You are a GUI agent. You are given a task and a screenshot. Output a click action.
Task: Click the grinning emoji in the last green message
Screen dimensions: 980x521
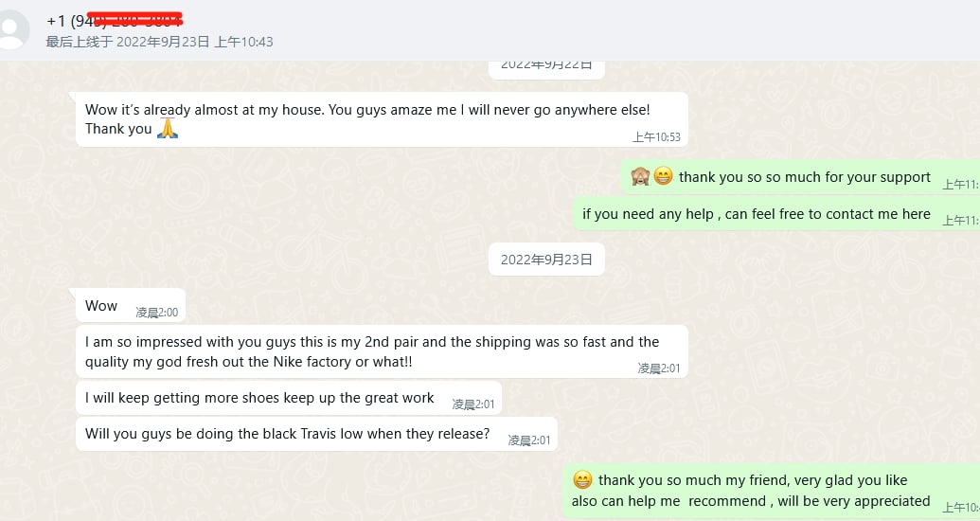pyautogui.click(x=583, y=480)
